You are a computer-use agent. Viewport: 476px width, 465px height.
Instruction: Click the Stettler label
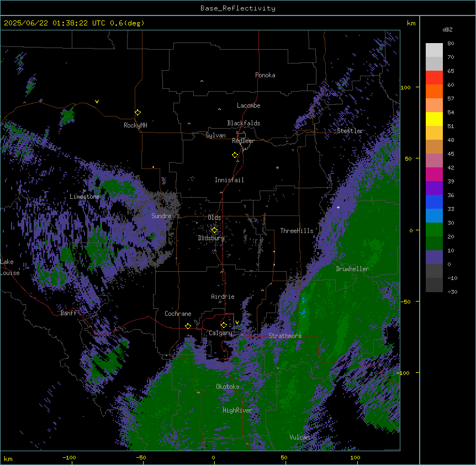pos(350,131)
